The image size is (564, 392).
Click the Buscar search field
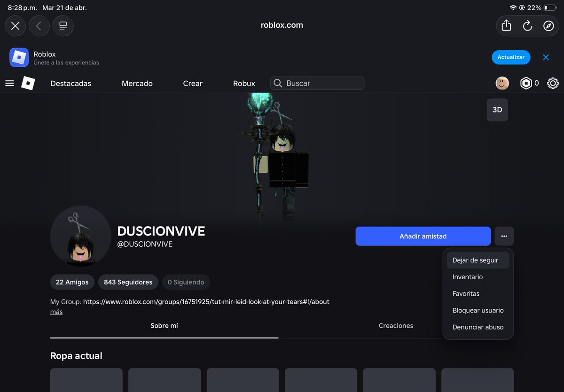coord(317,83)
